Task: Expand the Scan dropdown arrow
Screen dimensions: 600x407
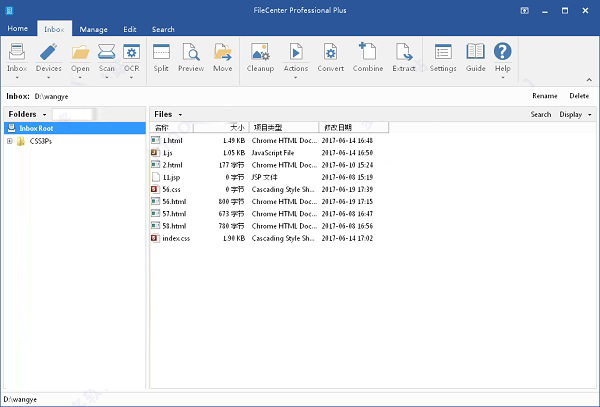Action: coord(106,78)
